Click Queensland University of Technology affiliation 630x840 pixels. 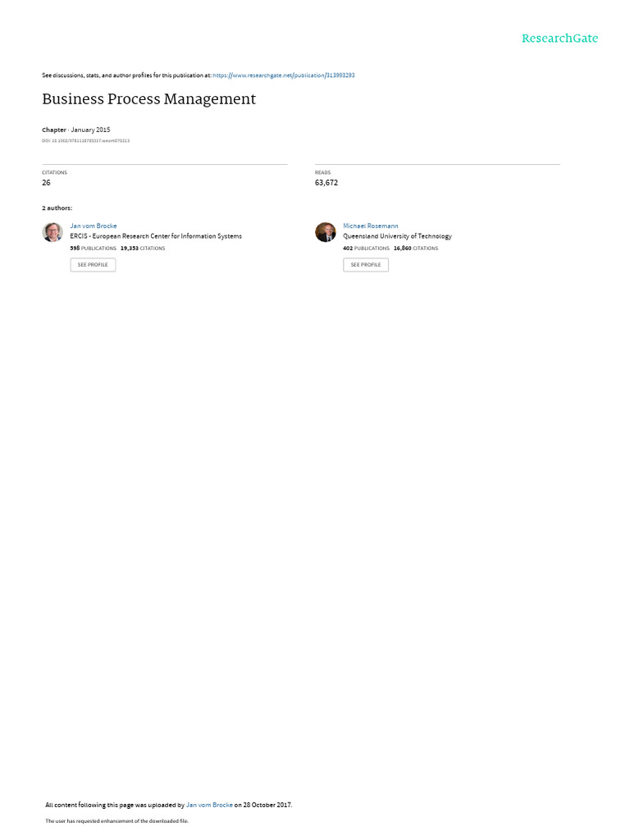397,236
